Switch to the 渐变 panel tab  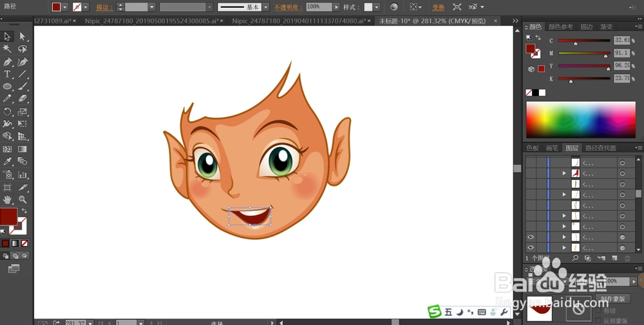(606, 26)
